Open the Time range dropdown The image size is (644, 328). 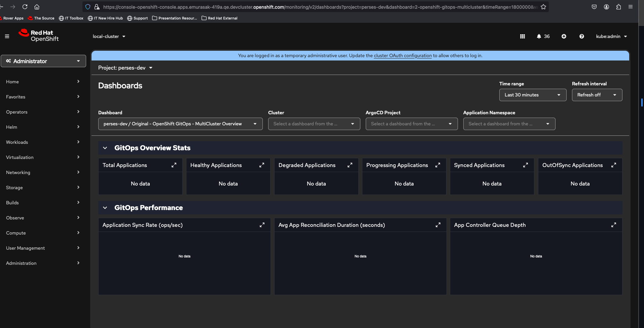(x=533, y=95)
